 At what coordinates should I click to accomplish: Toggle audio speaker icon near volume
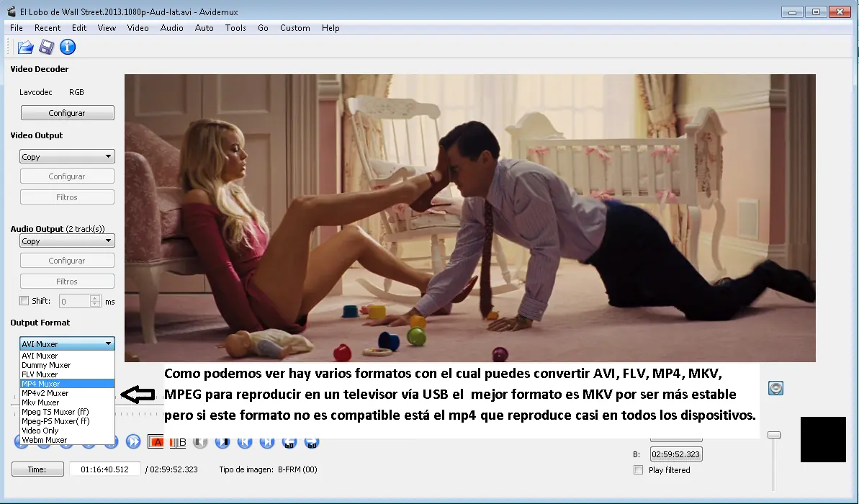point(775,388)
